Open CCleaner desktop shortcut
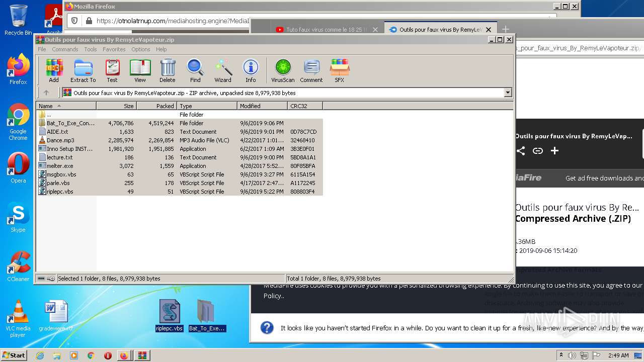644x362 pixels. 18,266
